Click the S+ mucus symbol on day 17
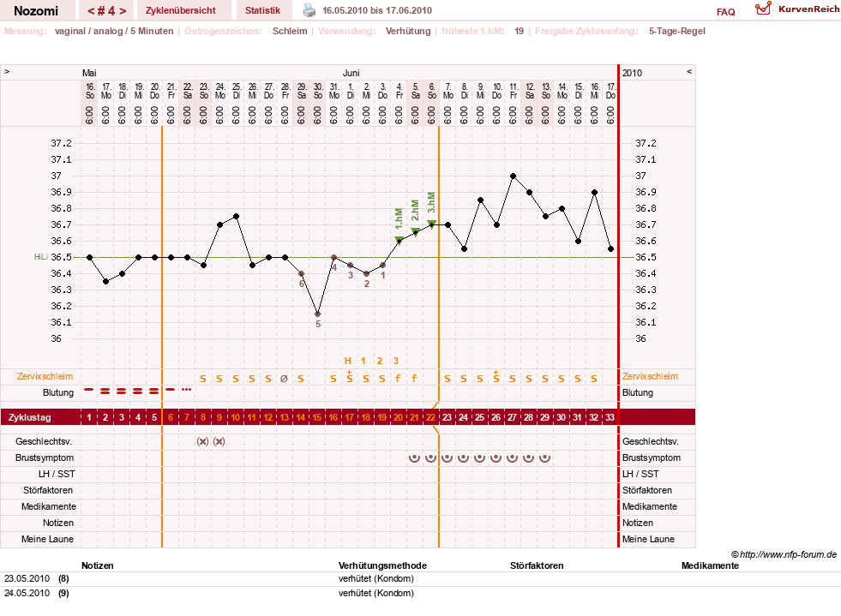Screen dimensions: 841x616 pyautogui.click(x=349, y=377)
